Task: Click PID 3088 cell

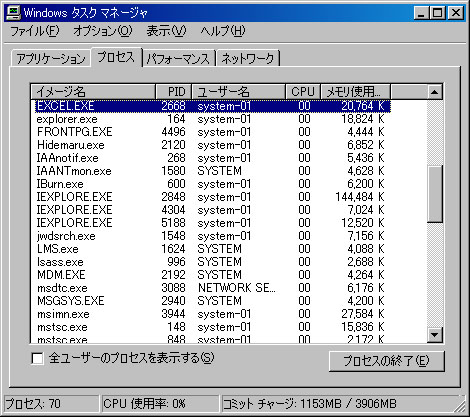Action: pyautogui.click(x=173, y=288)
